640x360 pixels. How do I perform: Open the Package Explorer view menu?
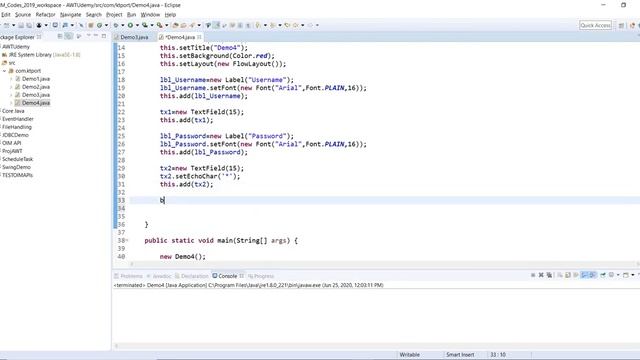coord(89,36)
